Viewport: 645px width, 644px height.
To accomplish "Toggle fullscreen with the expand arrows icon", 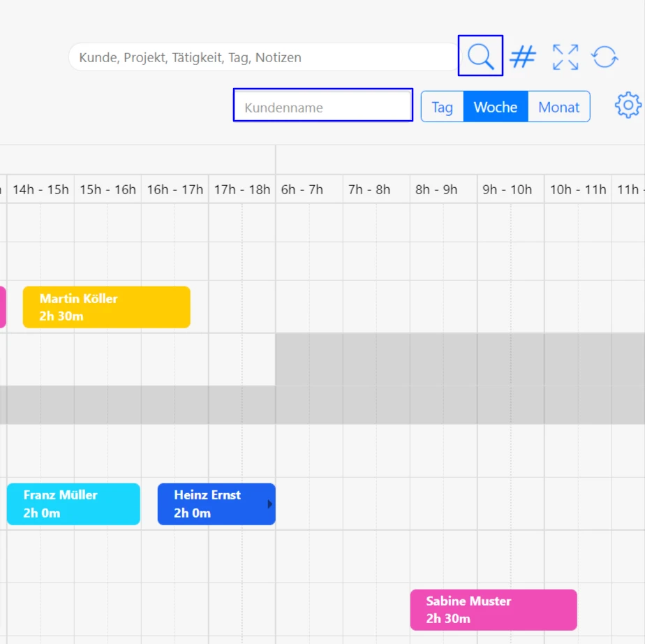I will pos(565,57).
